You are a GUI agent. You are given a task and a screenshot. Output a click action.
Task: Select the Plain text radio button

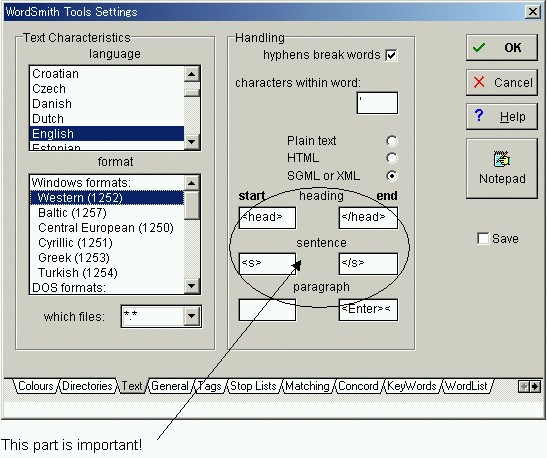(x=392, y=141)
